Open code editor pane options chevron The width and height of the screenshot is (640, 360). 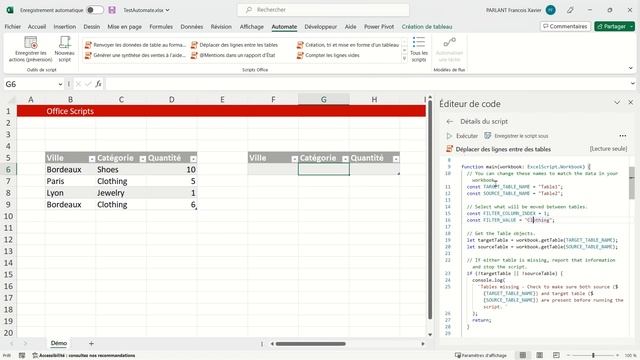617,102
